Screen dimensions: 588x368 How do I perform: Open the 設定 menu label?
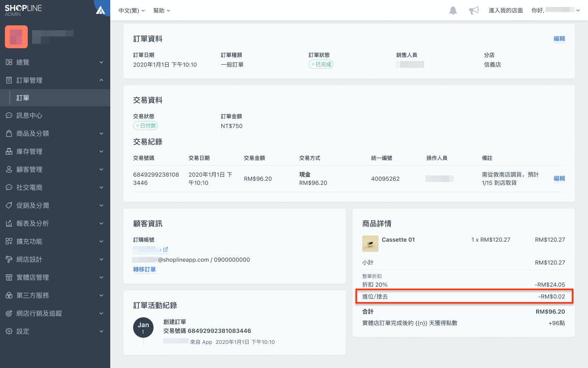pos(23,331)
